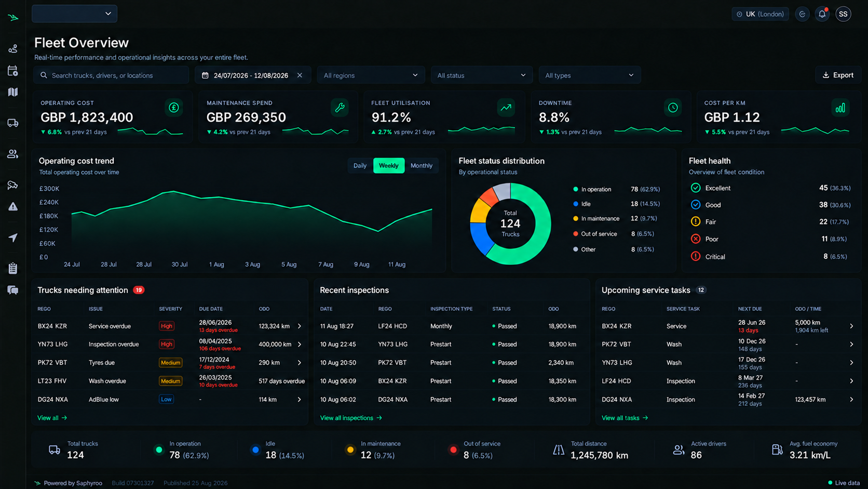The image size is (868, 489).
Task: Open the trucks sidebar icon
Action: coord(13,123)
